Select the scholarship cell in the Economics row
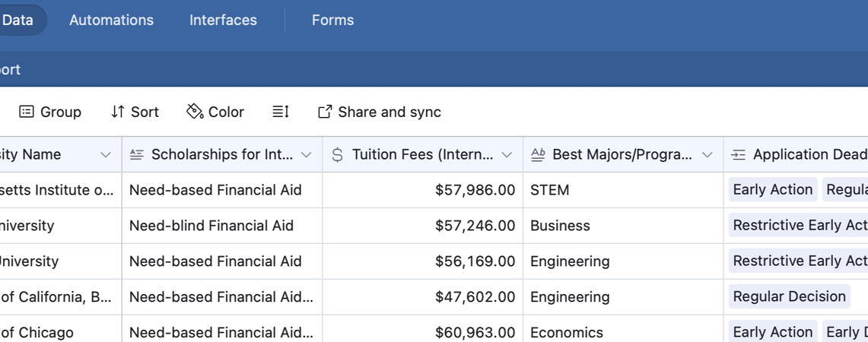868x342 pixels. point(222,329)
